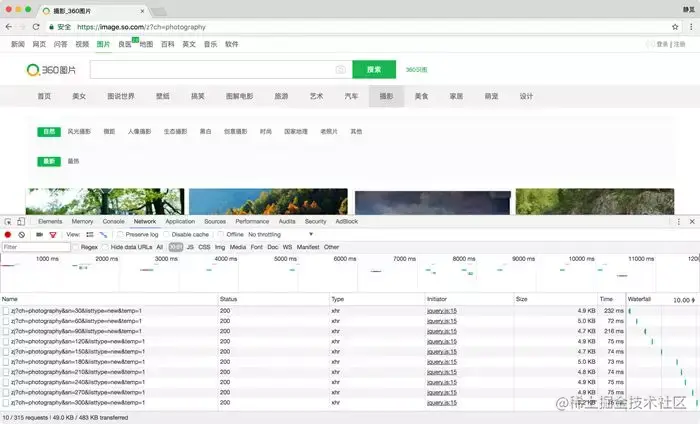Toggle capture screenshots camera icon in DevTools
The width and height of the screenshot is (700, 424).
click(x=39, y=234)
